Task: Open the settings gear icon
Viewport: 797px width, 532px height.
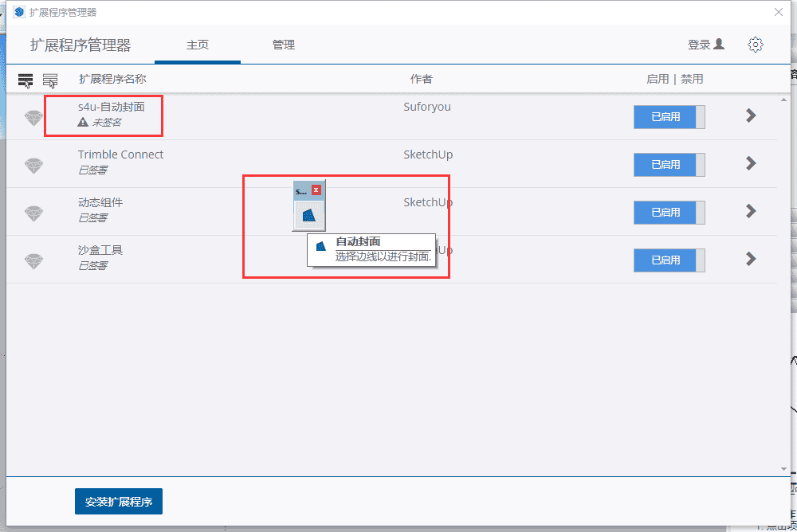Action: point(756,45)
